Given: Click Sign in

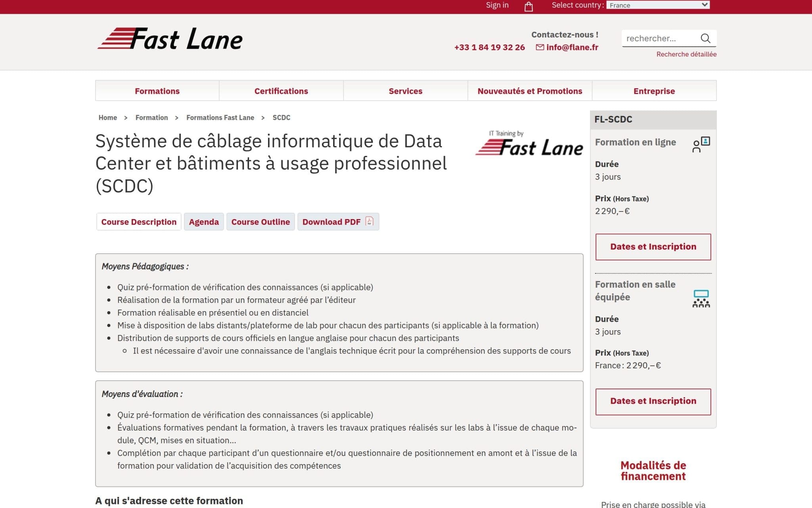Looking at the screenshot, I should 497,5.
